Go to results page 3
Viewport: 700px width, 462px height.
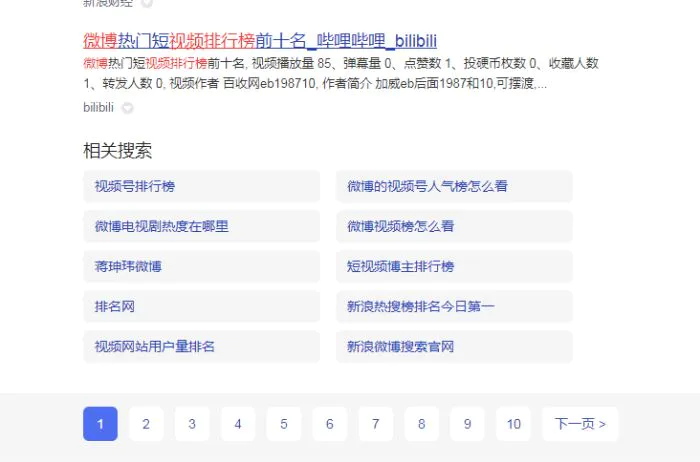(192, 424)
